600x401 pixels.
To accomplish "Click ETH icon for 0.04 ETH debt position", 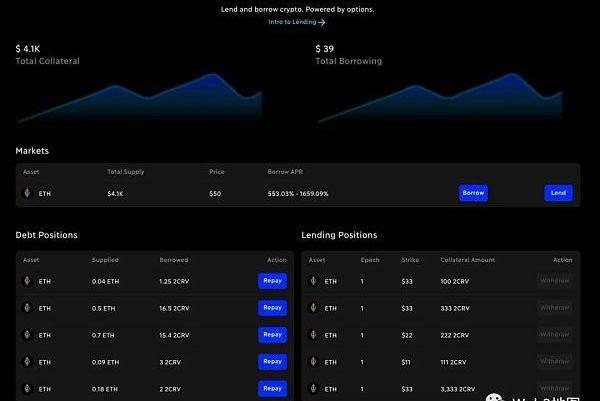I will tap(27, 281).
